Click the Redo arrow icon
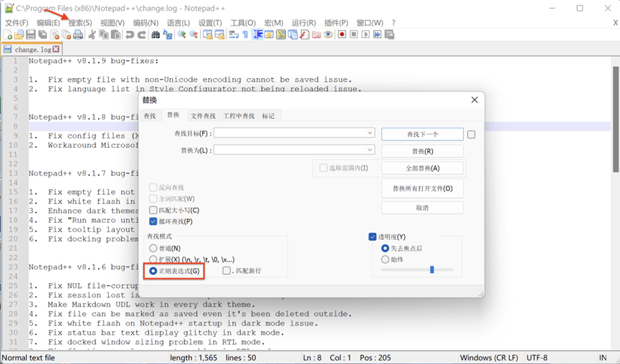The height and width of the screenshot is (364, 620). pyautogui.click(x=141, y=35)
